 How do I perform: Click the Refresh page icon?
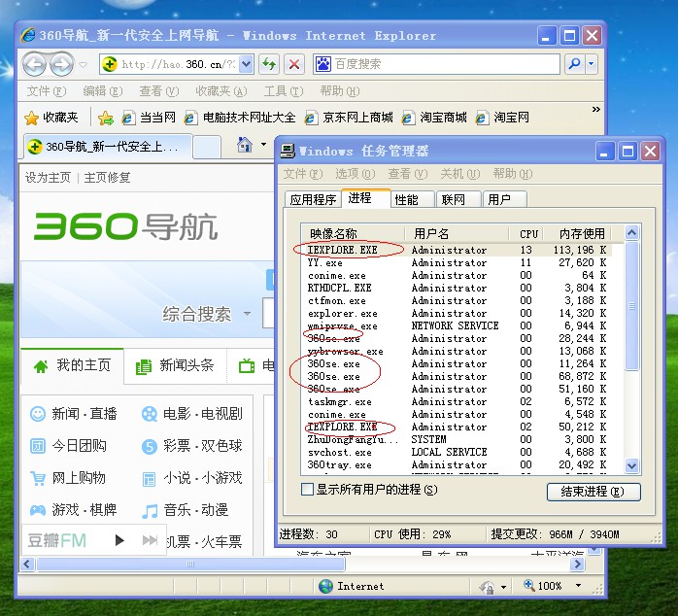click(269, 64)
